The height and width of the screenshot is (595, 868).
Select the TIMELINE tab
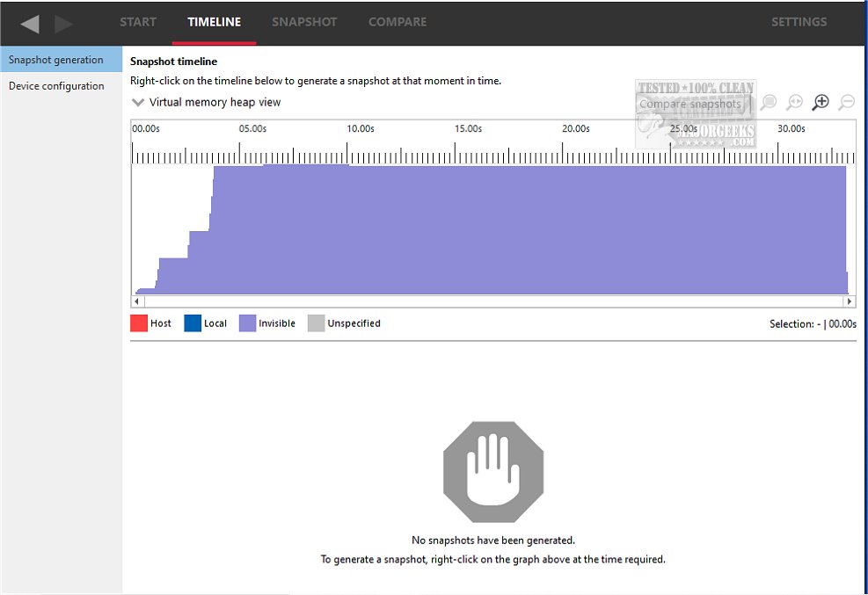(215, 22)
